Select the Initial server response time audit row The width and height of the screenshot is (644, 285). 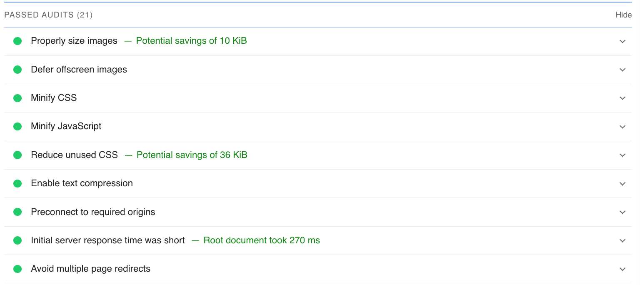point(107,240)
